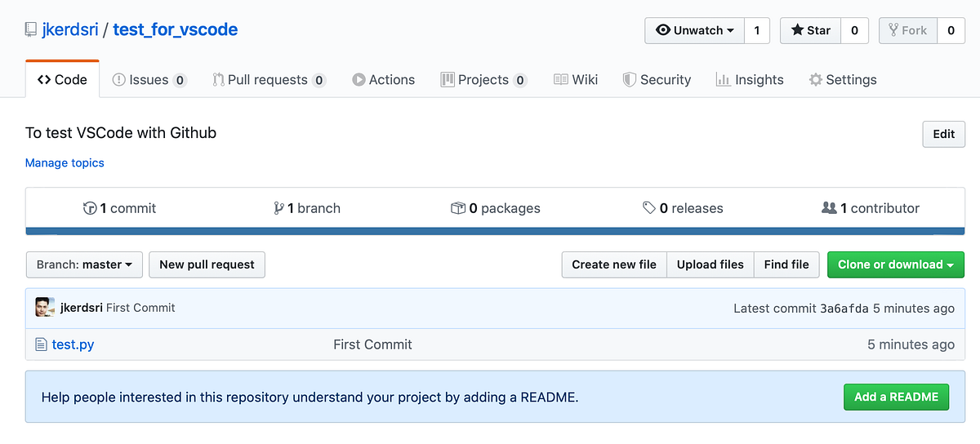
Task: Click the Security shield icon
Action: point(629,80)
